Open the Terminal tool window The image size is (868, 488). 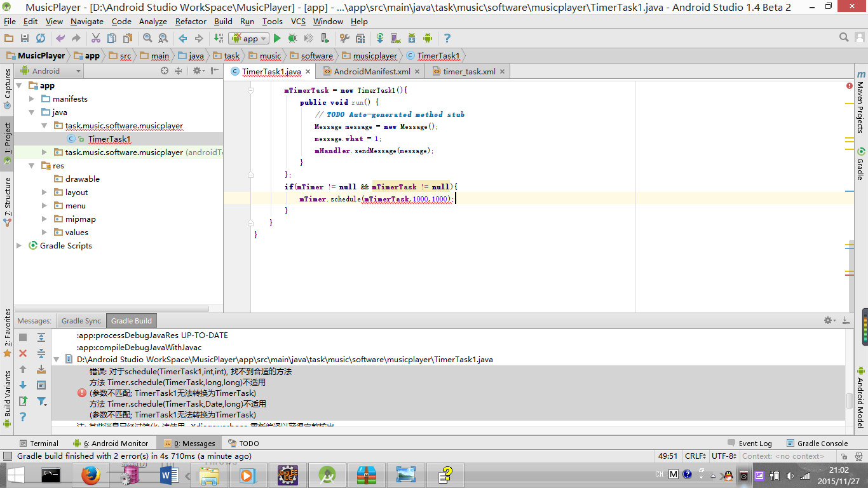(39, 444)
